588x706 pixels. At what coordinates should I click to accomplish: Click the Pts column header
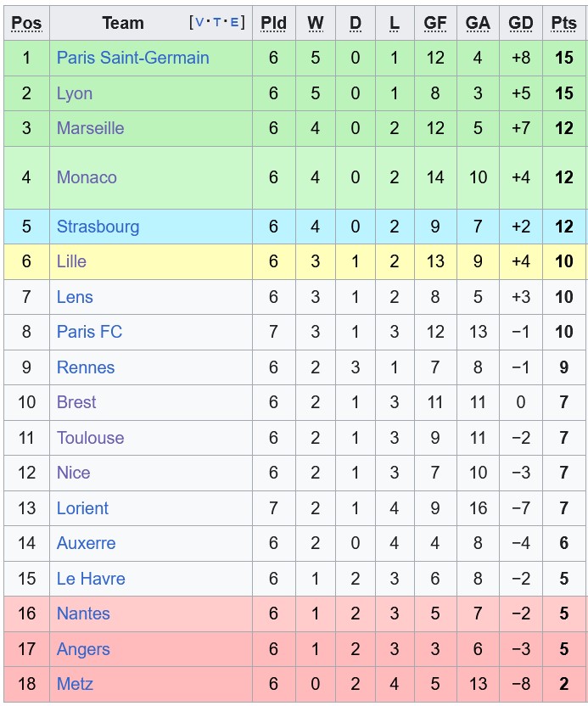pyautogui.click(x=563, y=23)
